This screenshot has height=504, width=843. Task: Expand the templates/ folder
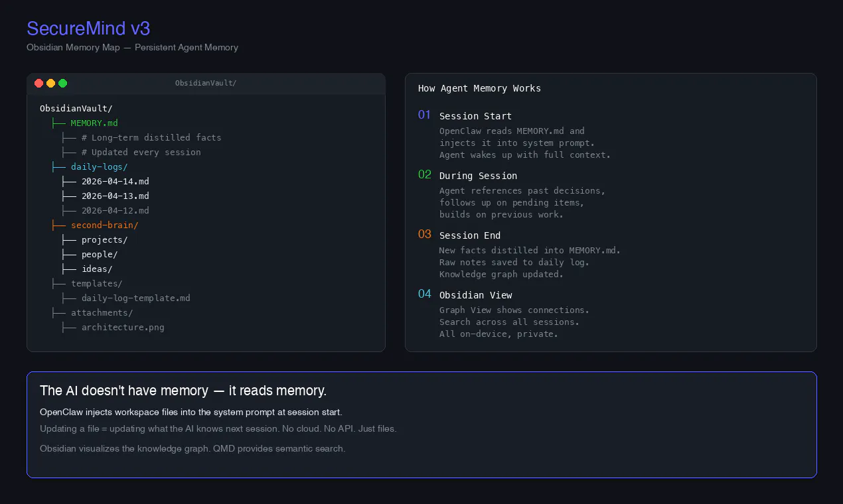point(97,283)
